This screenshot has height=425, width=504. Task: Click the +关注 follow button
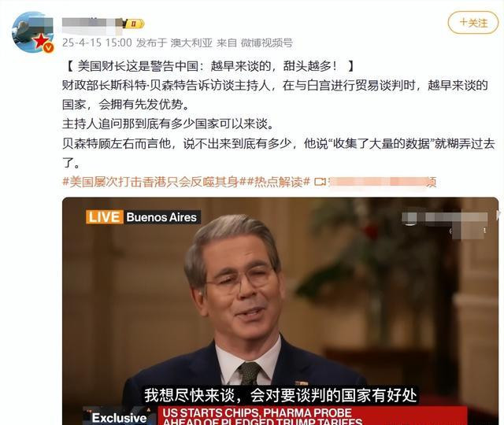473,23
